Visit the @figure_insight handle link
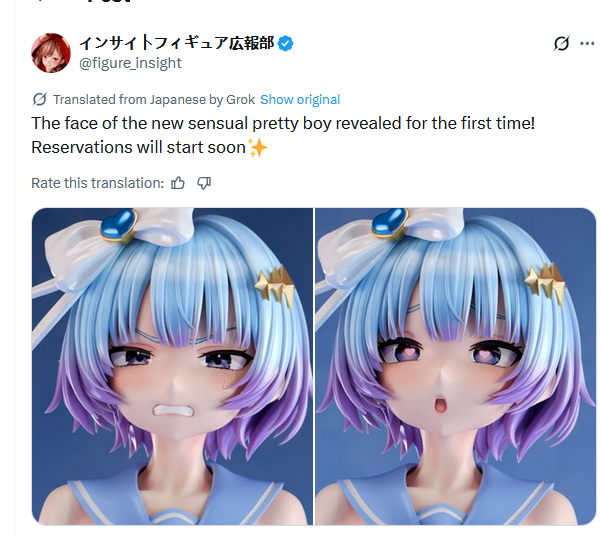 point(130,63)
